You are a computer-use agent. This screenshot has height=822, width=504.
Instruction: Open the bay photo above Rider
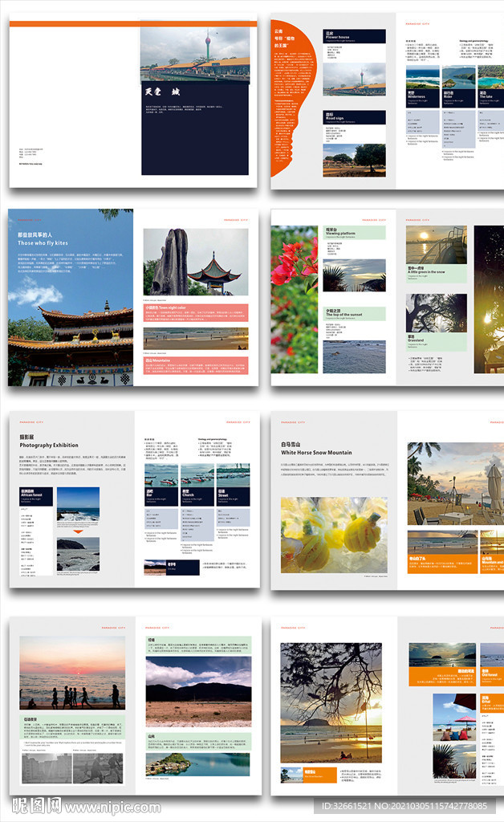coord(459,78)
